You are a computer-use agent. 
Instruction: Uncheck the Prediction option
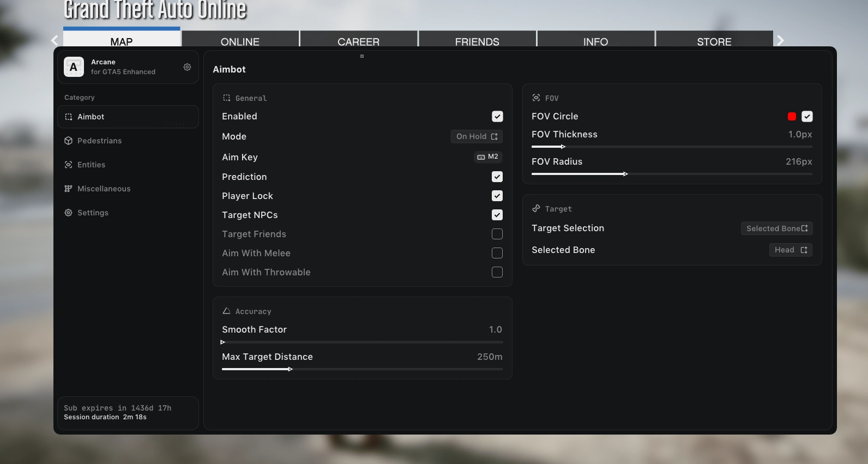(497, 177)
